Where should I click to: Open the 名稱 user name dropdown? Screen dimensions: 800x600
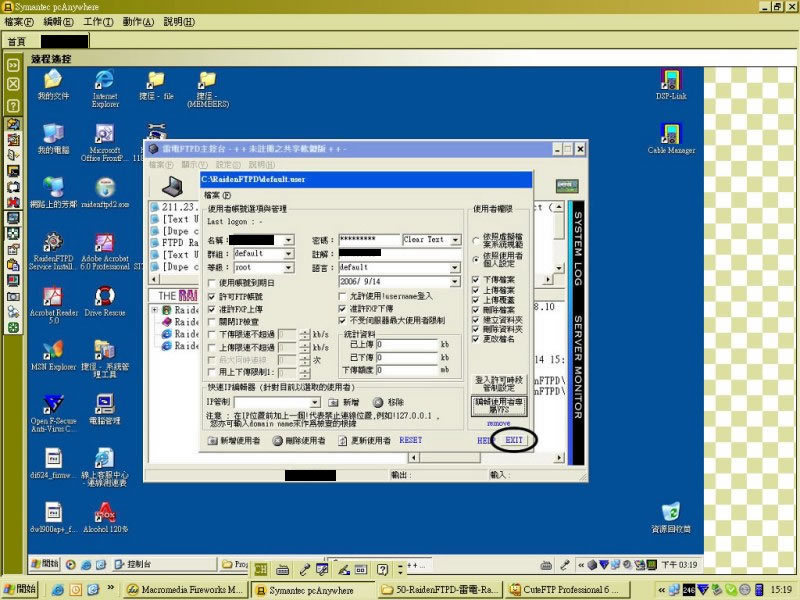289,240
